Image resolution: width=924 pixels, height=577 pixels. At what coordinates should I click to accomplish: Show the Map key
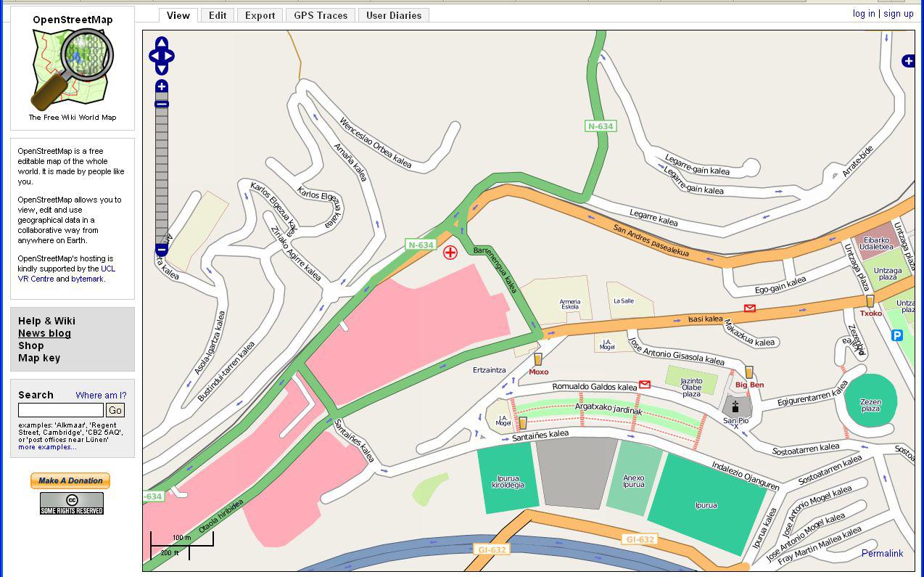click(x=39, y=358)
